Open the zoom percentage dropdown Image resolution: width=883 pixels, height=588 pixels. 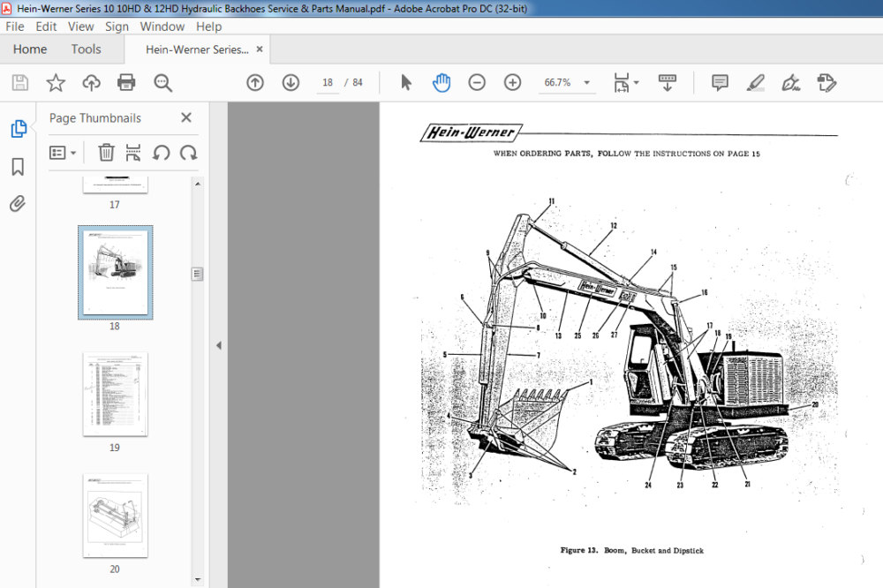[587, 83]
